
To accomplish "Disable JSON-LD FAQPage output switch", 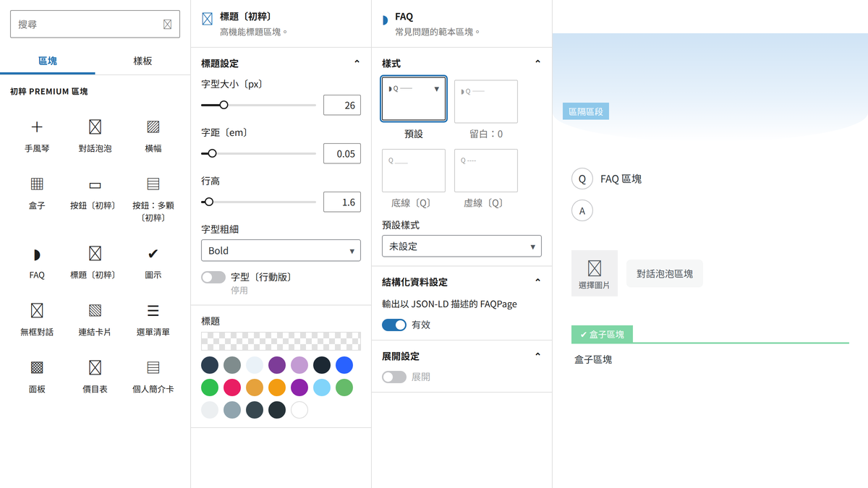I will [x=394, y=325].
